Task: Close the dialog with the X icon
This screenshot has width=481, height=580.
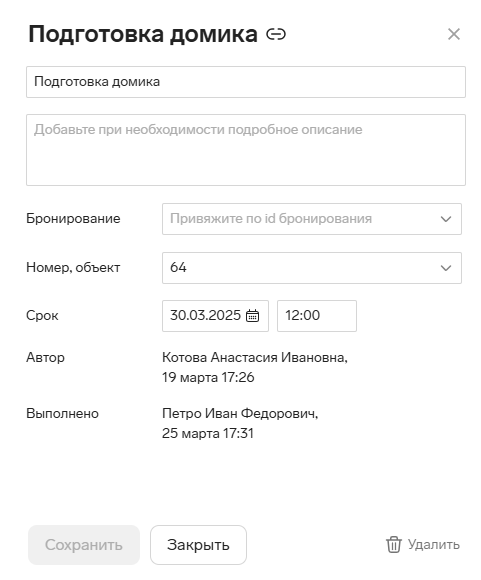Action: coord(454,34)
